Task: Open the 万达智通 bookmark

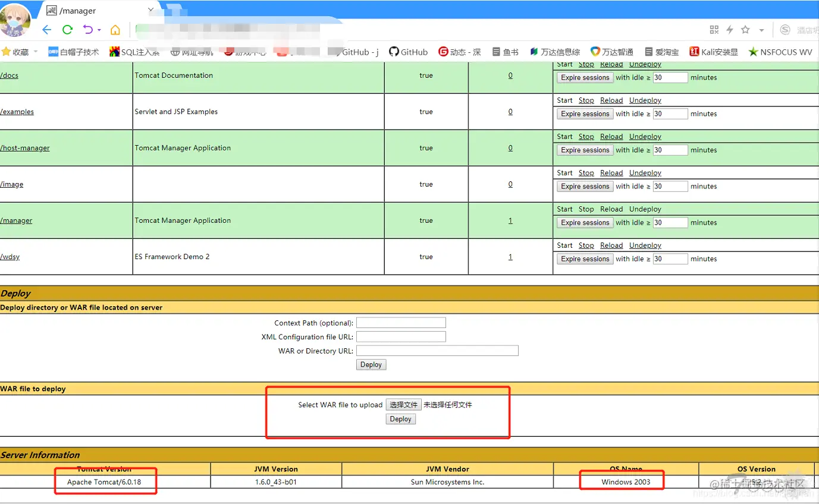Action: (x=611, y=52)
